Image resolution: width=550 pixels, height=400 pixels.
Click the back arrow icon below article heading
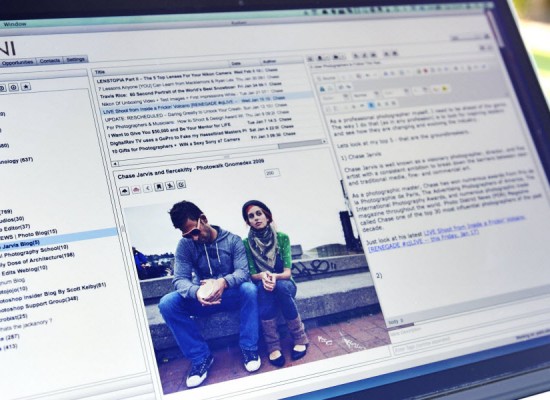tap(148, 188)
